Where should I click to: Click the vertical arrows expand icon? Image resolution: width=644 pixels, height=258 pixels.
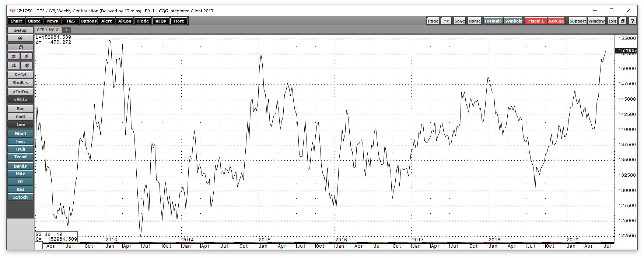tap(27, 56)
